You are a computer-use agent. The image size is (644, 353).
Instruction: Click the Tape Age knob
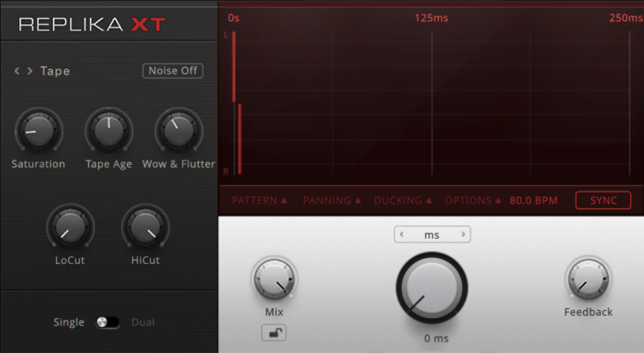click(x=108, y=131)
